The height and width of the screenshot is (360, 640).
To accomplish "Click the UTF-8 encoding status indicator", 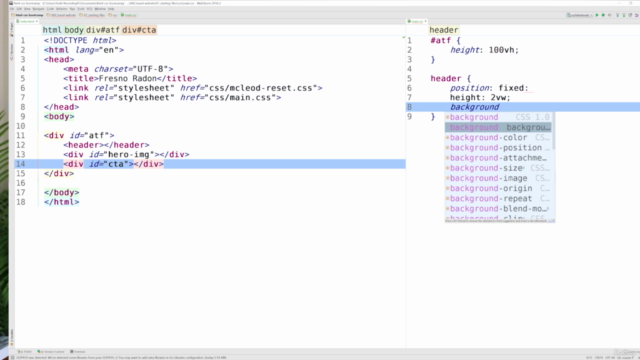I will 611,358.
